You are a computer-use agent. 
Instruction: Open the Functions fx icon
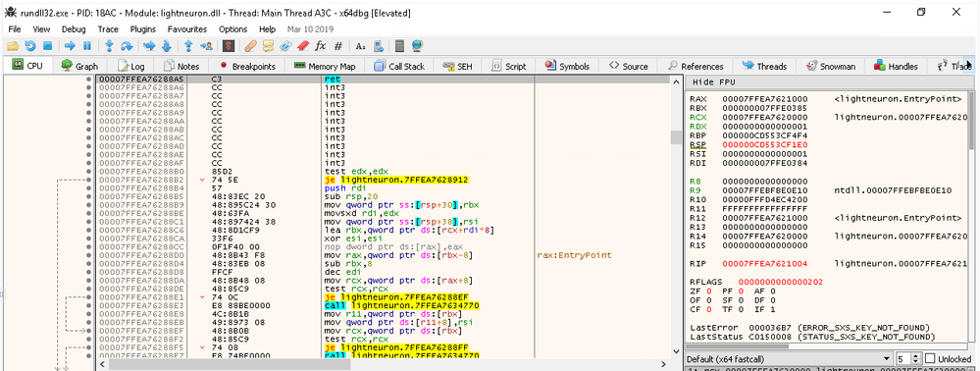pyautogui.click(x=321, y=46)
